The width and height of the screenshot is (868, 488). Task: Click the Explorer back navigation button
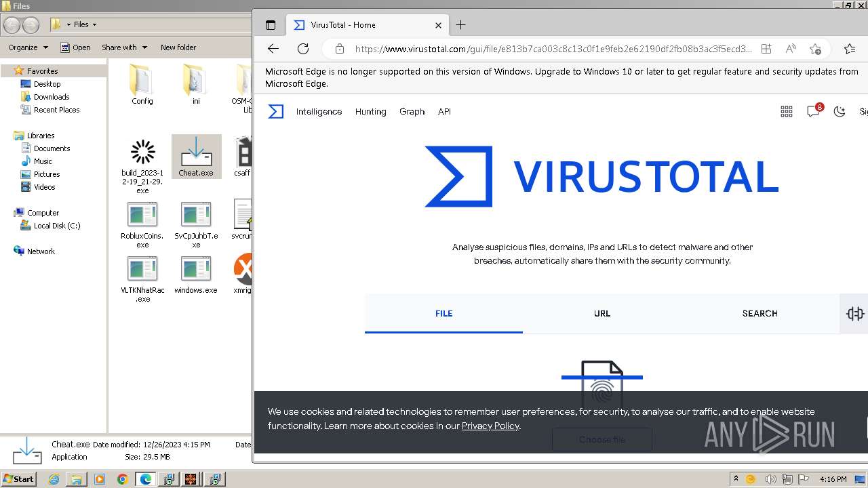(x=12, y=25)
